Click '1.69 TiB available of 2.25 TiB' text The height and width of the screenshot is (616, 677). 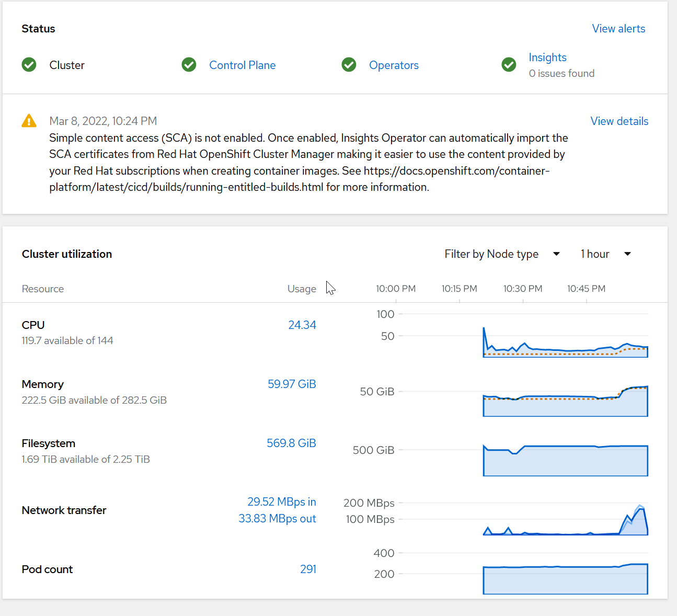[x=86, y=460]
